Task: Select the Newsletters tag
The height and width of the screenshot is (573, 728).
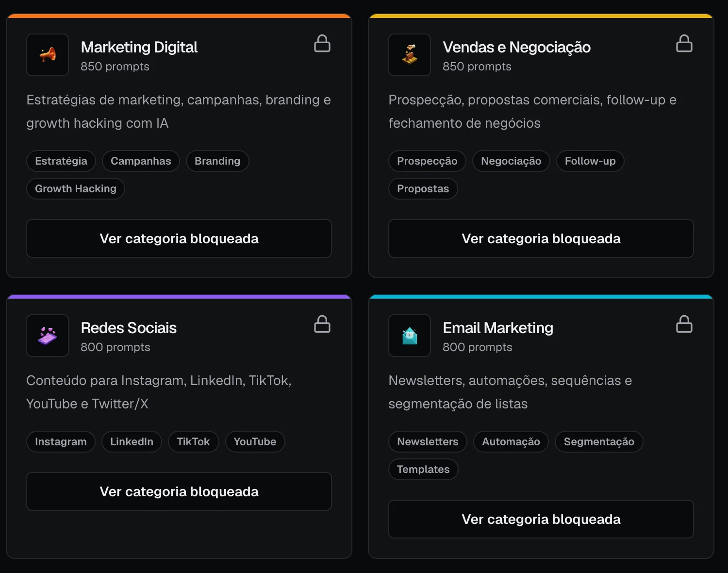Action: 428,441
